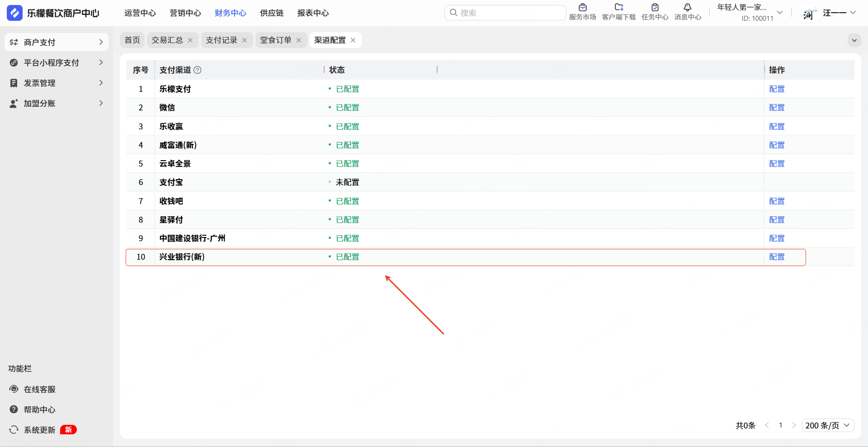
Task: Click 系统更新 refresh icon
Action: click(14, 430)
